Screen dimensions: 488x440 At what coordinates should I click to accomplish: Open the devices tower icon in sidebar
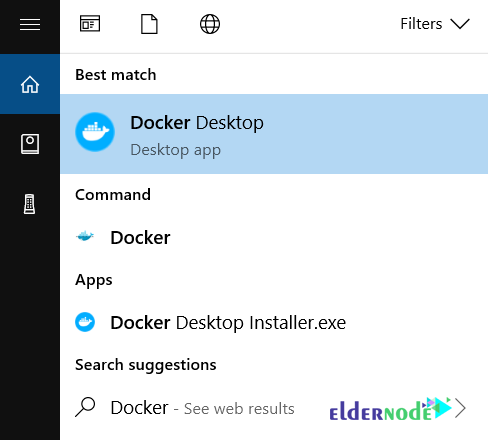pyautogui.click(x=29, y=204)
